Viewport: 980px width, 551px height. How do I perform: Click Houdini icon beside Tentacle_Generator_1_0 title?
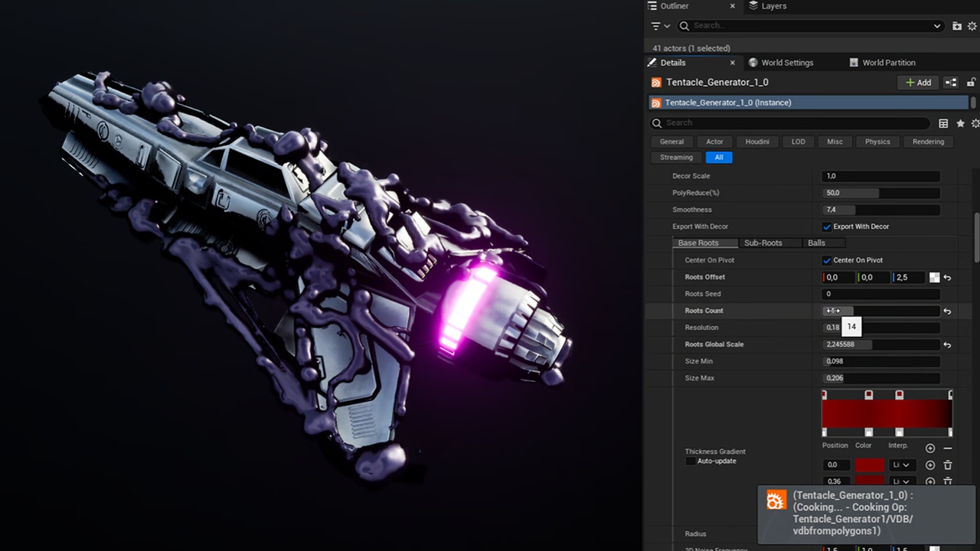click(656, 83)
